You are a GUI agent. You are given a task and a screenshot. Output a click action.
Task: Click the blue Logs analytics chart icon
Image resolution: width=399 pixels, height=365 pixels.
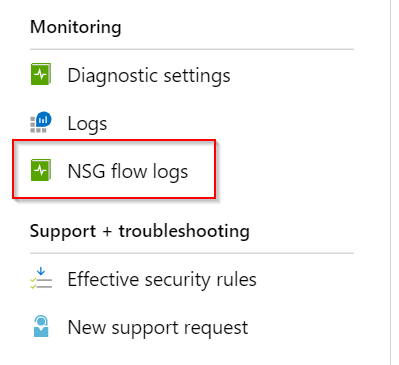click(x=41, y=122)
